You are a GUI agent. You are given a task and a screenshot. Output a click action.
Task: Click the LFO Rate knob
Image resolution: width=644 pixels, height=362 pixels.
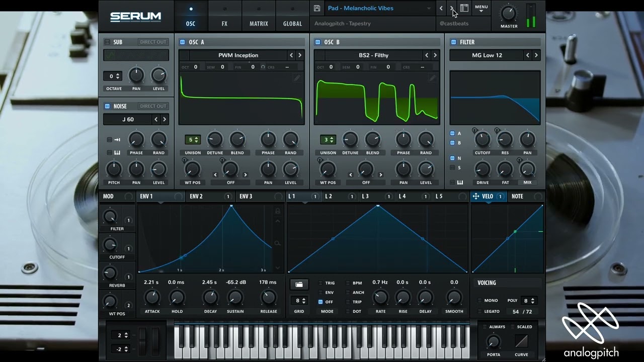(380, 298)
